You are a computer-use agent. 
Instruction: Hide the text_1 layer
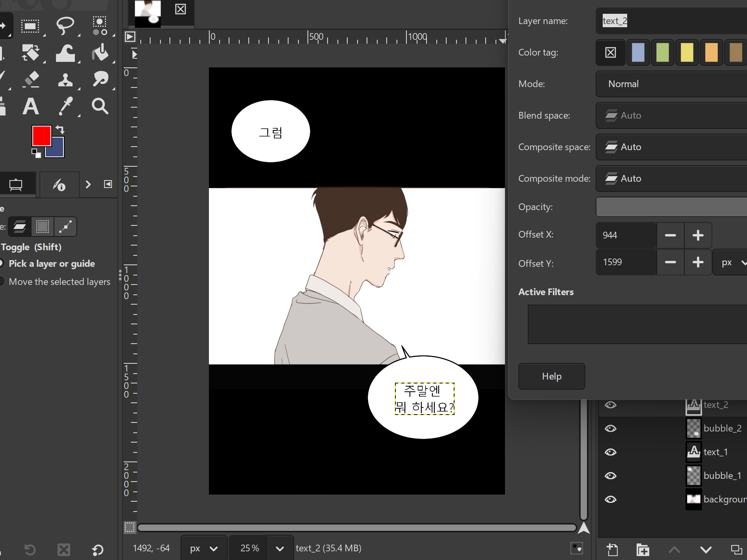tap(611, 452)
